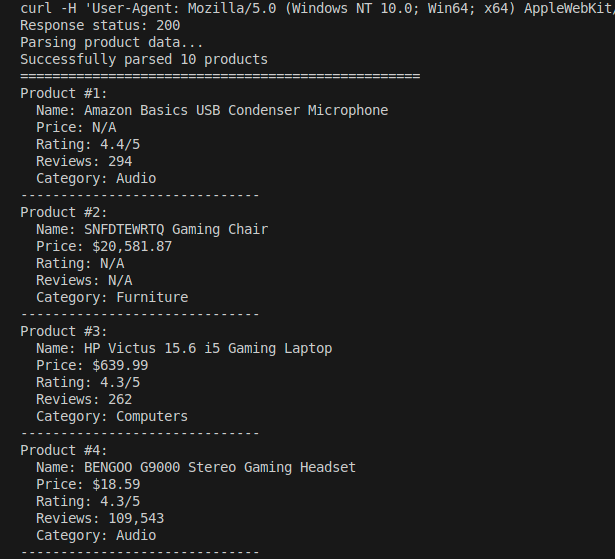Click the "Parsing product data..." line
The width and height of the screenshot is (615, 559).
(x=112, y=42)
